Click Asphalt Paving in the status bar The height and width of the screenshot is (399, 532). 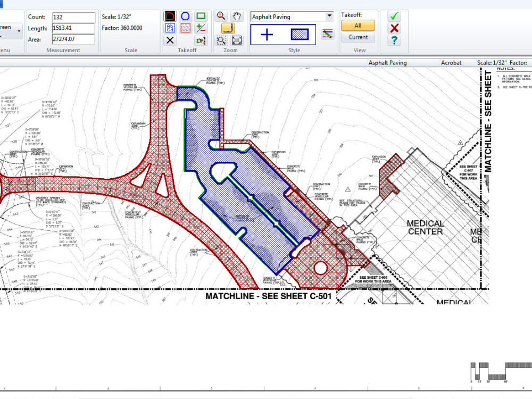(387, 63)
